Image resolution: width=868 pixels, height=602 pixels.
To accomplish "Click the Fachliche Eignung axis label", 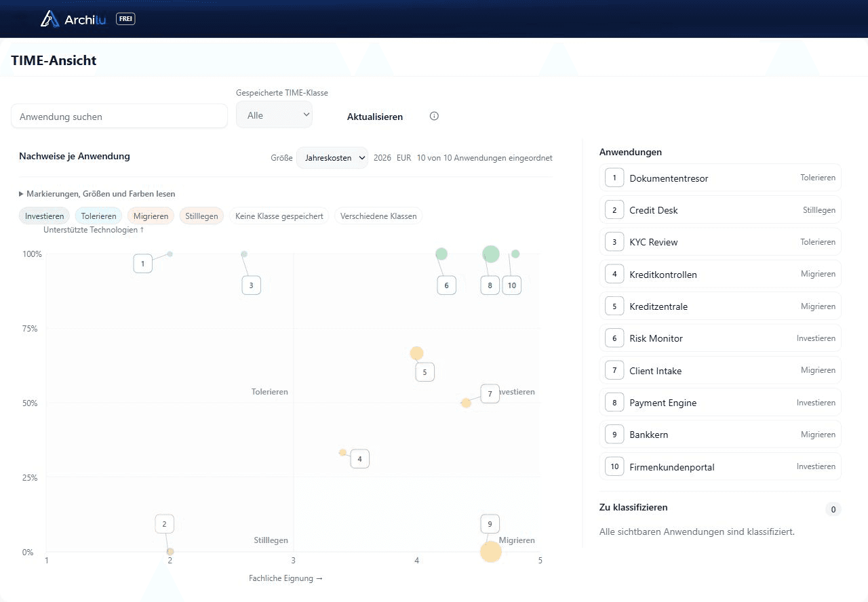I will point(286,578).
